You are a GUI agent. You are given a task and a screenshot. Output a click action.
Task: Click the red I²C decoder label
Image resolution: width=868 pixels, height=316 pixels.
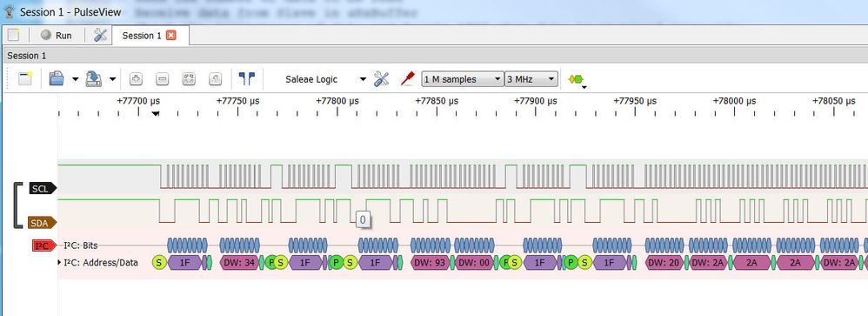click(x=44, y=245)
